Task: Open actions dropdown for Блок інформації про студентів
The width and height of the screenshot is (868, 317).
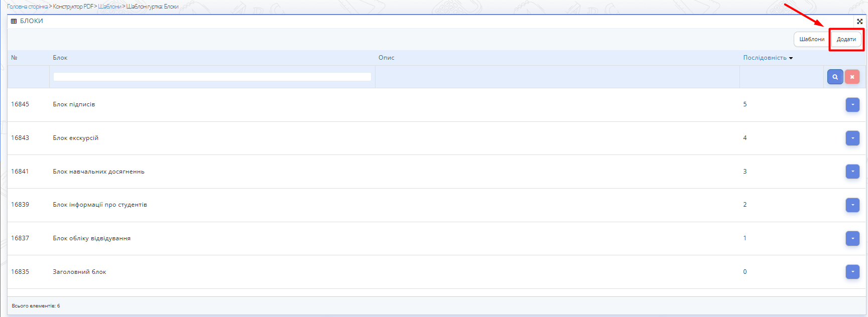Action: tap(852, 205)
